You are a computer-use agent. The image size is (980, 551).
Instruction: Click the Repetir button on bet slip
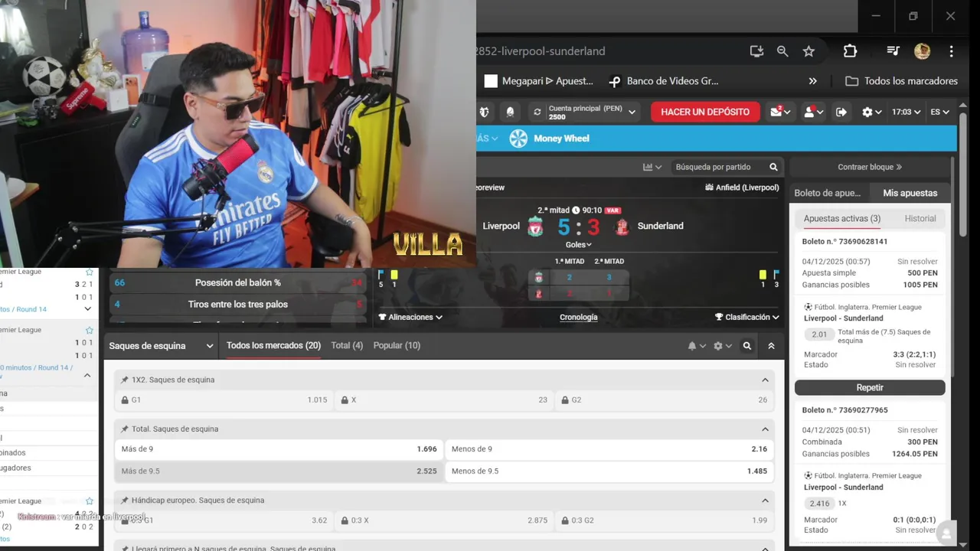870,387
